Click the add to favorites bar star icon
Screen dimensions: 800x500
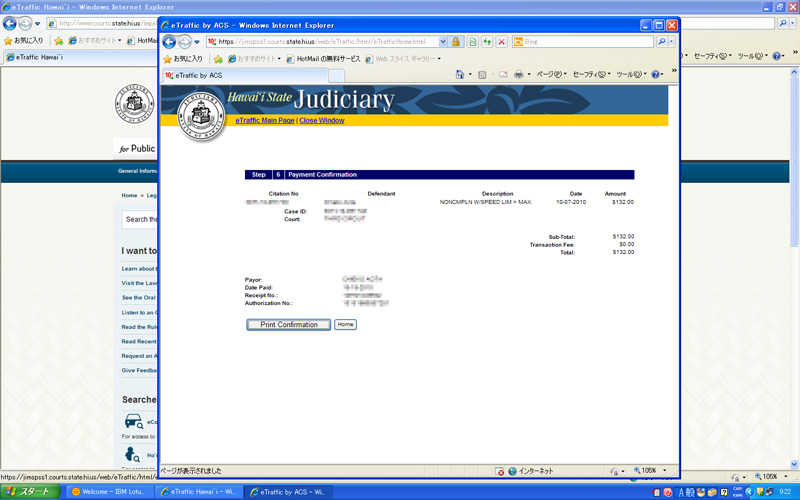click(218, 59)
